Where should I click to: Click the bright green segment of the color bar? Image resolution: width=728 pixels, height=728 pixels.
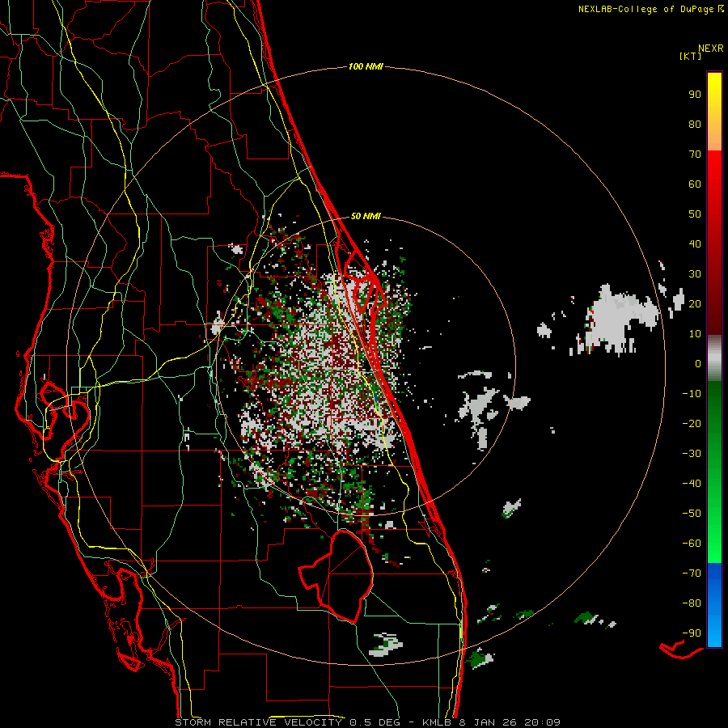714,472
